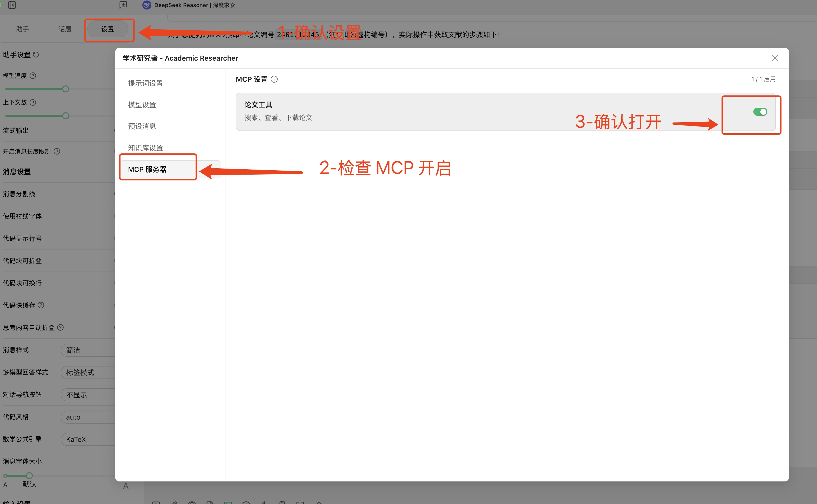Click help icon beside 开启消息长度限制
The width and height of the screenshot is (817, 504).
[x=57, y=151]
